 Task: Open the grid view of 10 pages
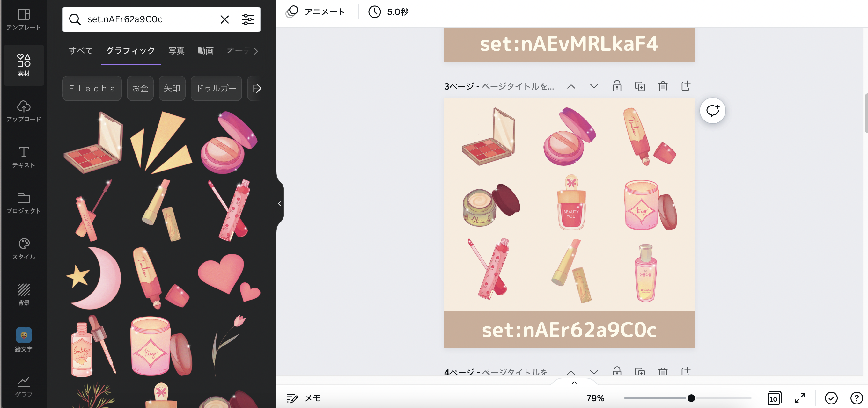[774, 398]
